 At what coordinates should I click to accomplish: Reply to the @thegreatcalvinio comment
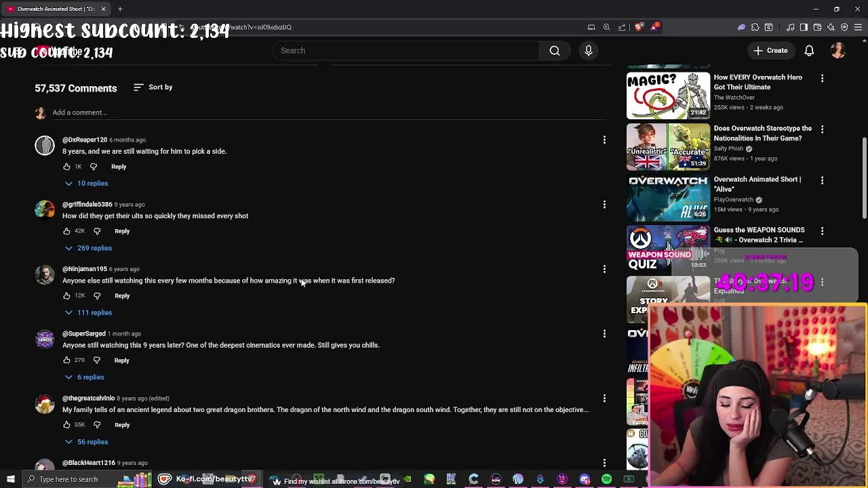[122, 425]
